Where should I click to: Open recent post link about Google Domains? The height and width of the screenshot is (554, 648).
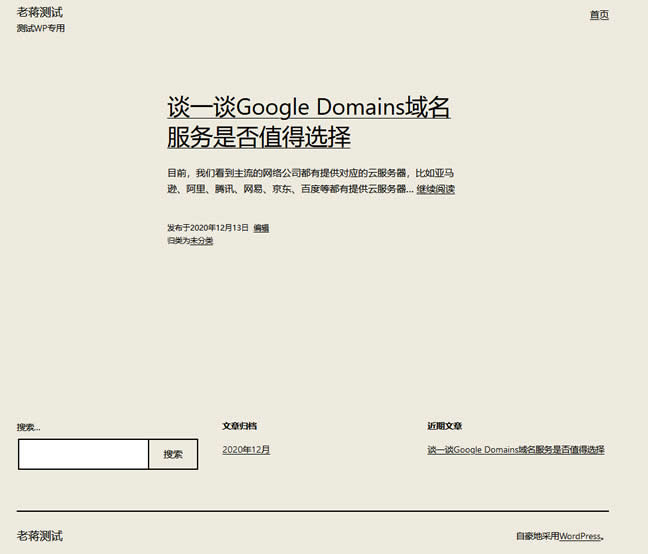coord(516,449)
